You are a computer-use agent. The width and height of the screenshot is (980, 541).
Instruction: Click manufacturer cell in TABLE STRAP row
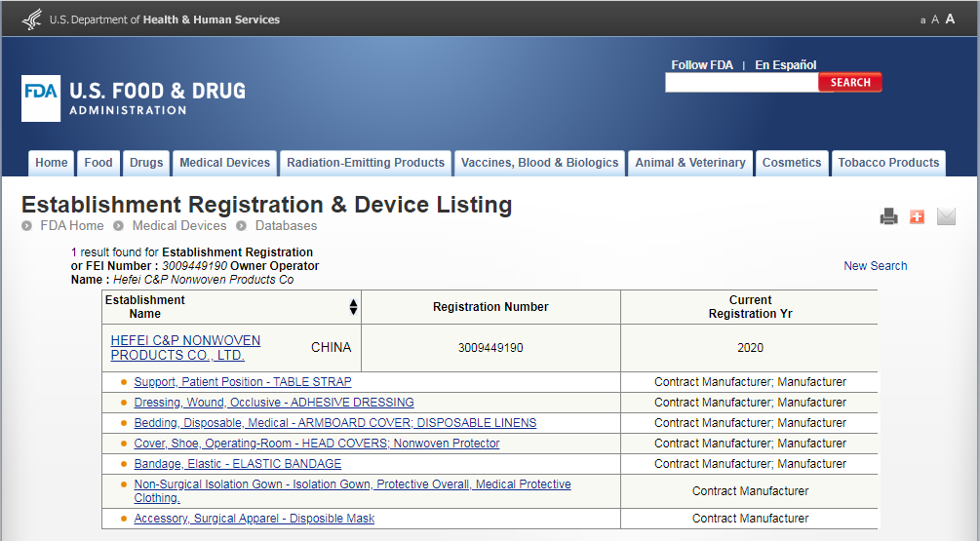750,382
